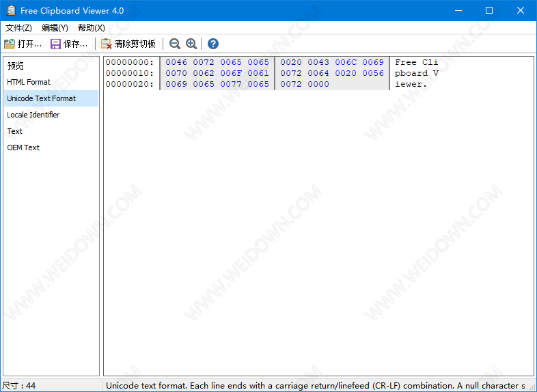Click the 尺寸 : 44 status bar size
The width and height of the screenshot is (537, 392).
19,386
